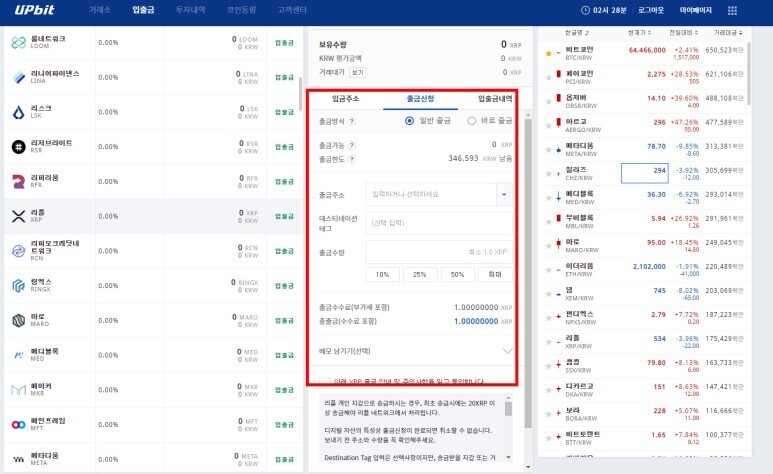The height and width of the screenshot is (474, 773).
Task: Toggle favorite star for 비트코인 BTC/KRW
Action: (x=548, y=53)
